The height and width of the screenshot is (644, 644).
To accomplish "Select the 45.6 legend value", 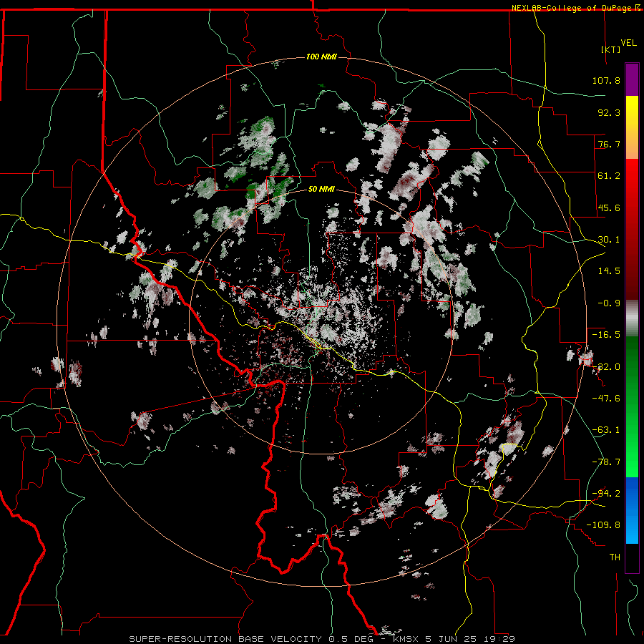I will coord(609,208).
